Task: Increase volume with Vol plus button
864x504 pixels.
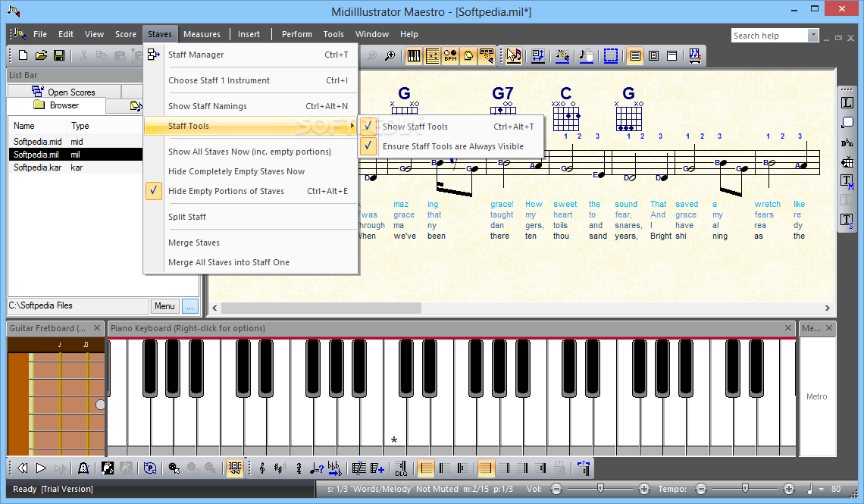Action: tap(643, 489)
